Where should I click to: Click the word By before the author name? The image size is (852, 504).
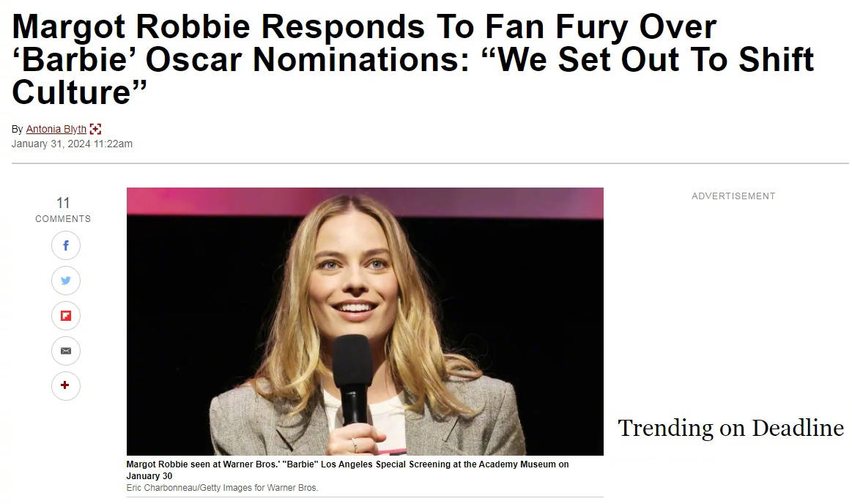tap(17, 129)
